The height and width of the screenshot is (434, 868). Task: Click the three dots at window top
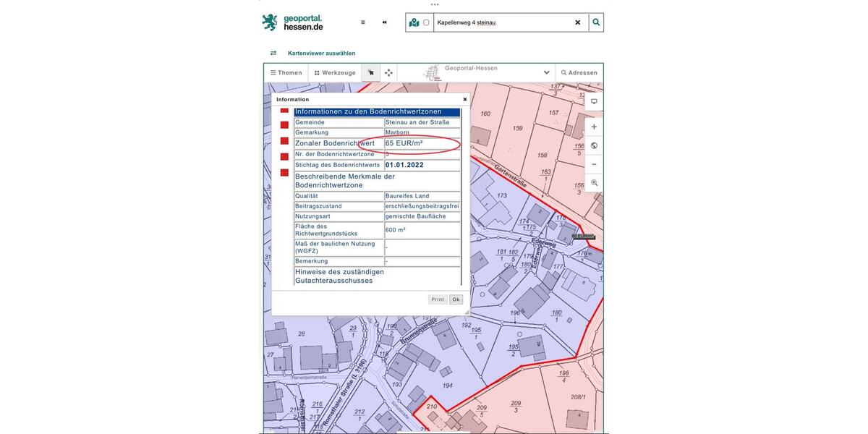point(435,4)
